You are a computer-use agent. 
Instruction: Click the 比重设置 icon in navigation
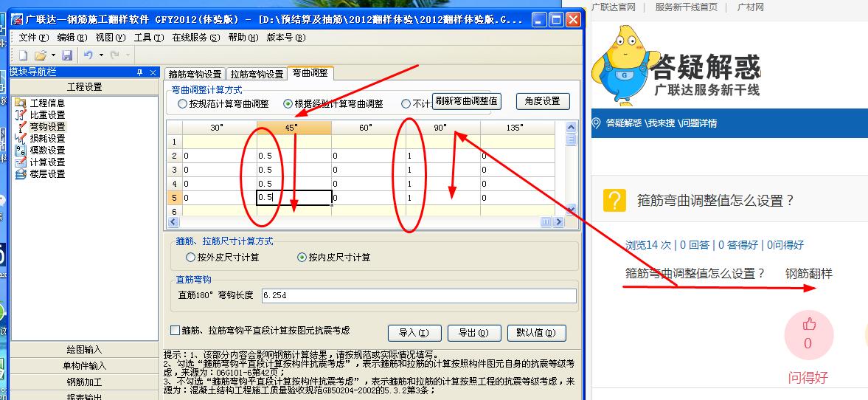coord(21,114)
